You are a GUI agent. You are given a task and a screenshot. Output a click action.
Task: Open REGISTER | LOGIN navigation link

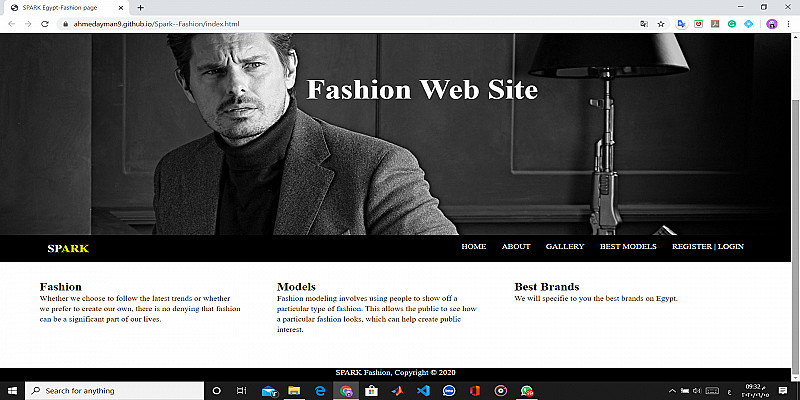[708, 246]
